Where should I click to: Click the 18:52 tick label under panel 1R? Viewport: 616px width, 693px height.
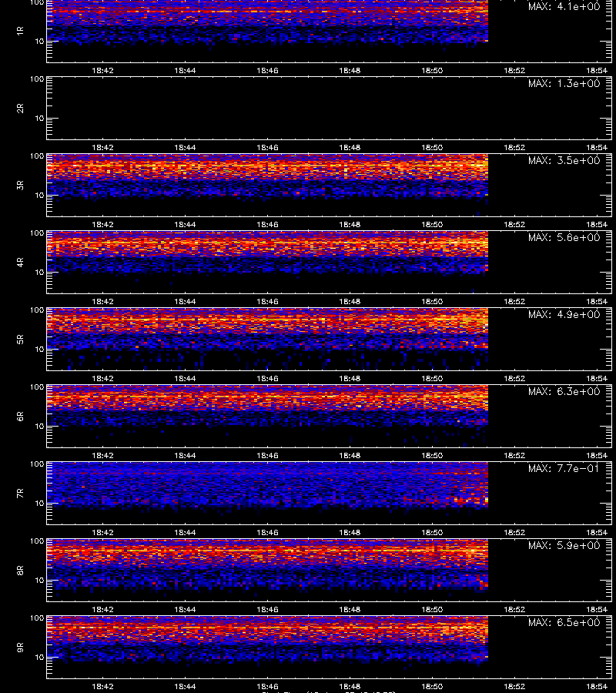click(x=514, y=70)
